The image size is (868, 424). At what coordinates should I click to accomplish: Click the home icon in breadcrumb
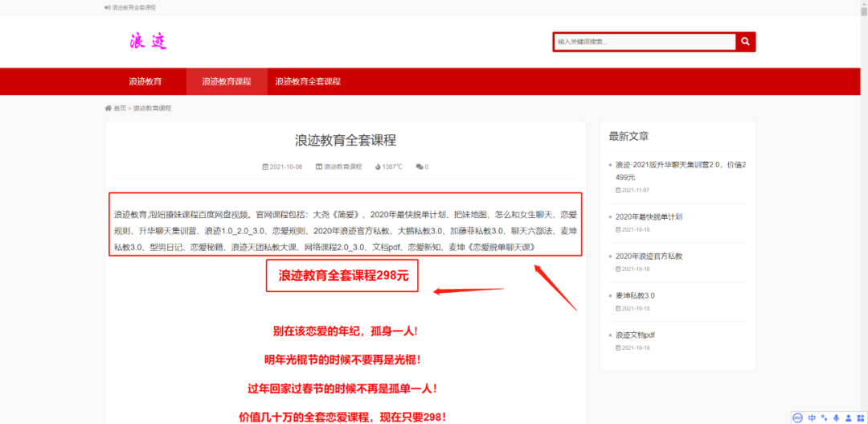tap(108, 108)
